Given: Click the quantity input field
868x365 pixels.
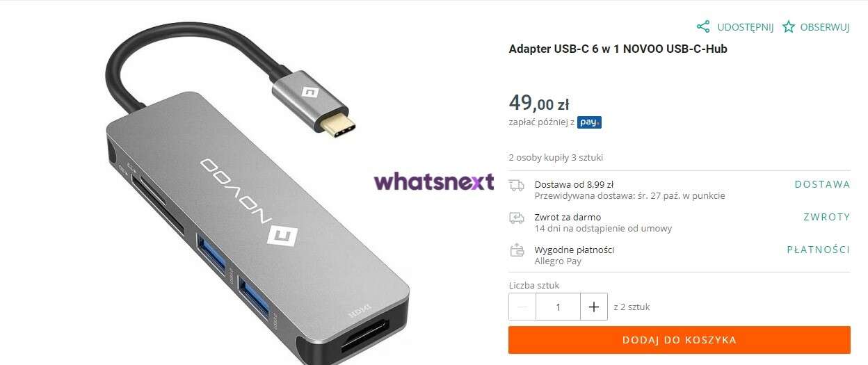Looking at the screenshot, I should tap(558, 307).
